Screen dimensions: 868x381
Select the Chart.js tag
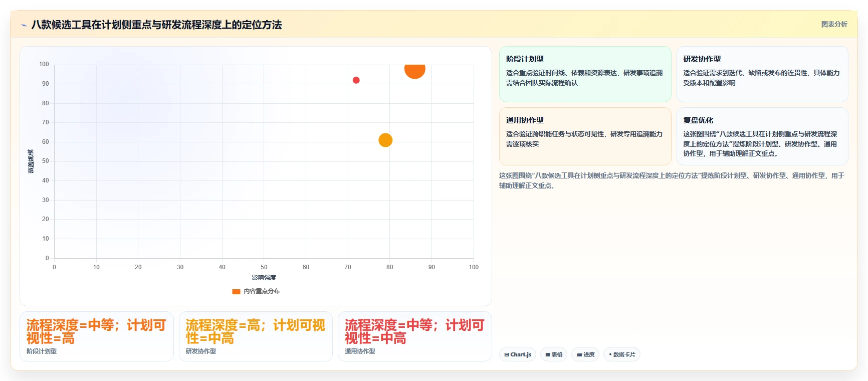pos(518,354)
